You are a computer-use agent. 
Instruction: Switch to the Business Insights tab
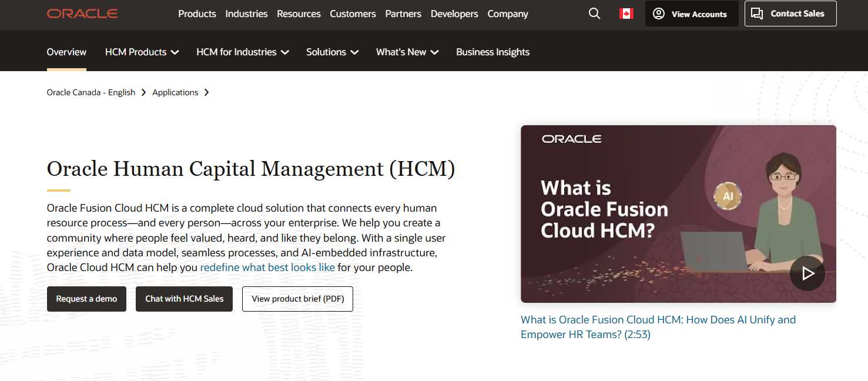coord(492,52)
